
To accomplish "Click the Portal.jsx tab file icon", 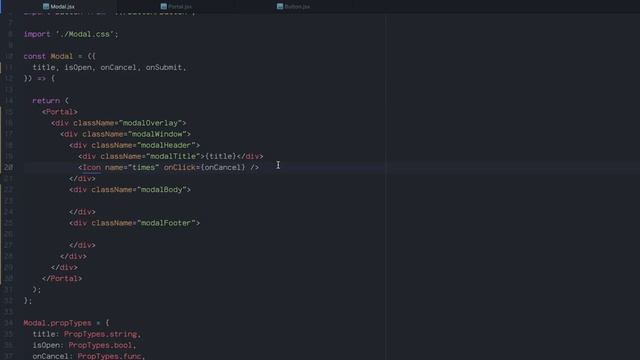I will click(163, 7).
